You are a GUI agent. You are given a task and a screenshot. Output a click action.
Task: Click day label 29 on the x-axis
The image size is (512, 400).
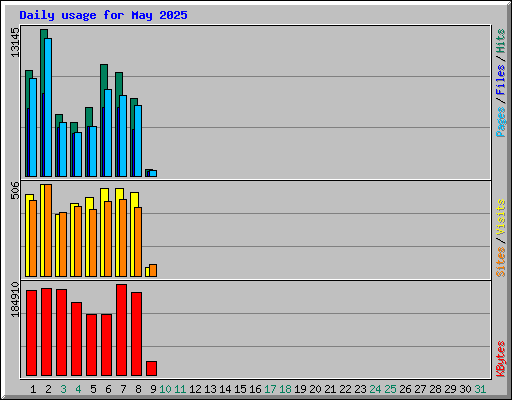(x=450, y=389)
